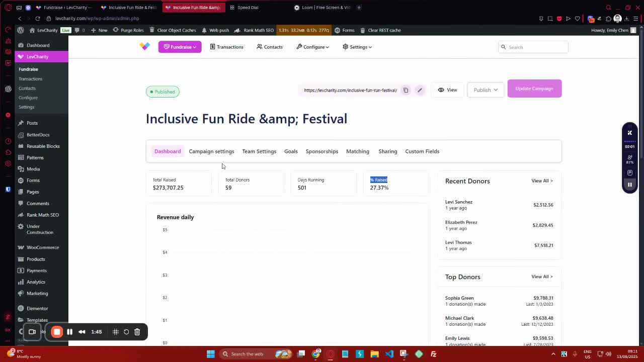Click View button with eye icon
Viewport: 644px width, 362px height.
(x=447, y=90)
